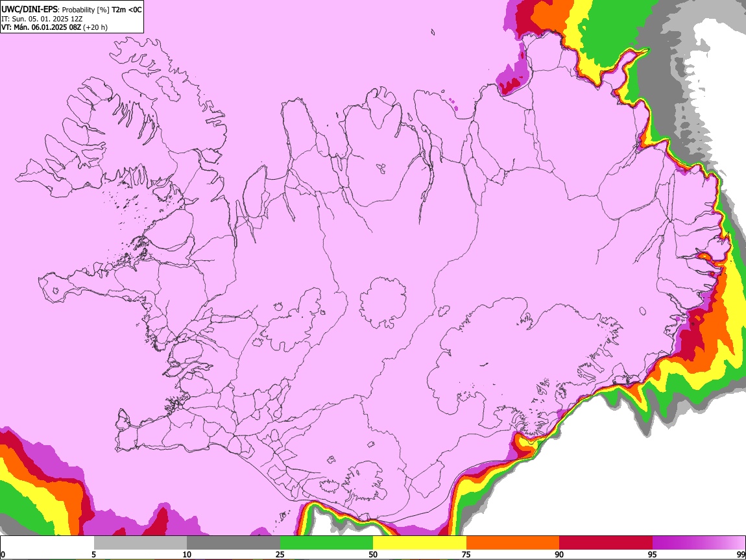Screen dimensions: 746x560
Task: Click the legend tick label '5'
Action: coord(93,555)
